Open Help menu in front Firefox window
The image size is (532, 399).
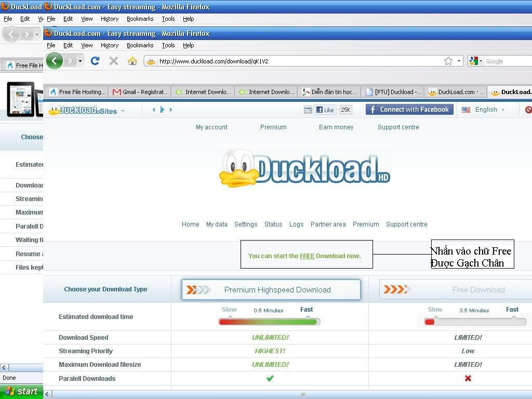point(188,45)
